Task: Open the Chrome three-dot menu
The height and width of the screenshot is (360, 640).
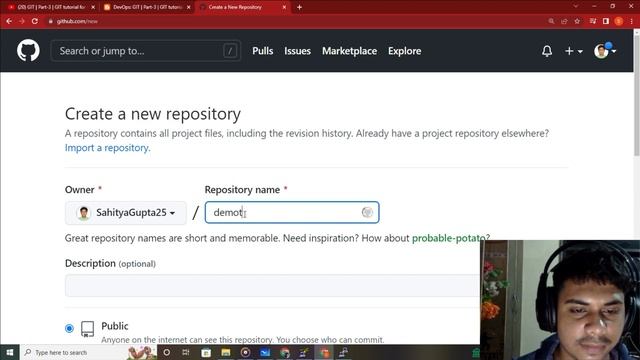Action: 631,21
